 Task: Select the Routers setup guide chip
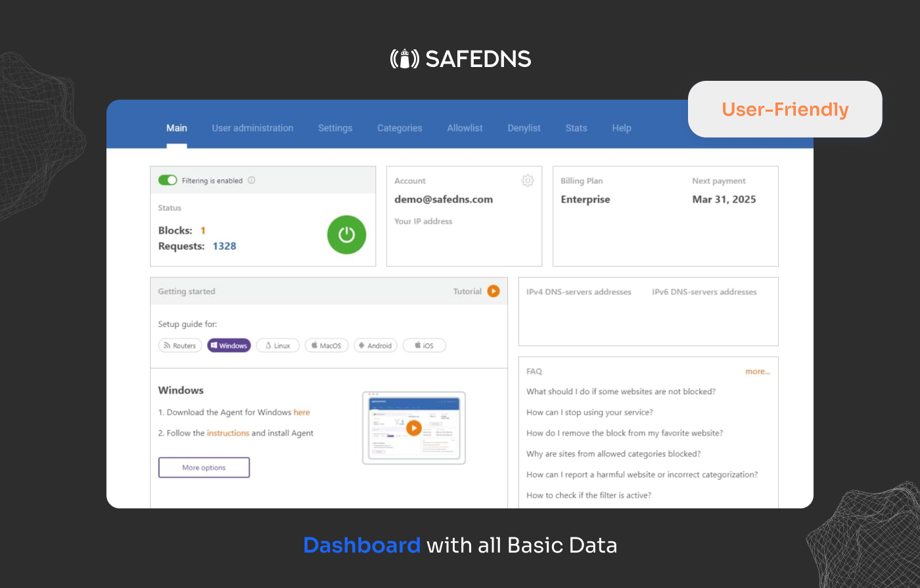(179, 345)
